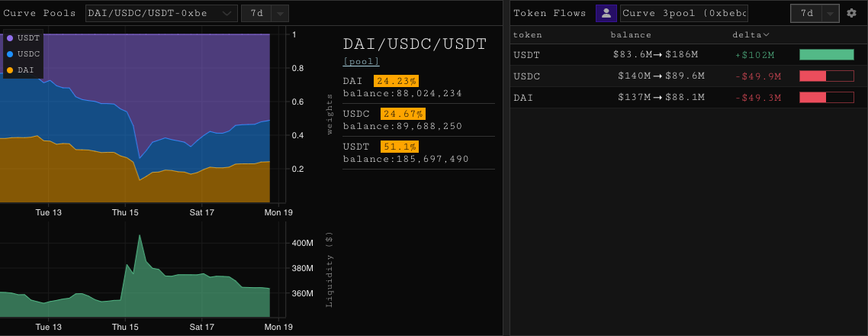Click the balance column header
The height and width of the screenshot is (336, 868).
click(631, 35)
